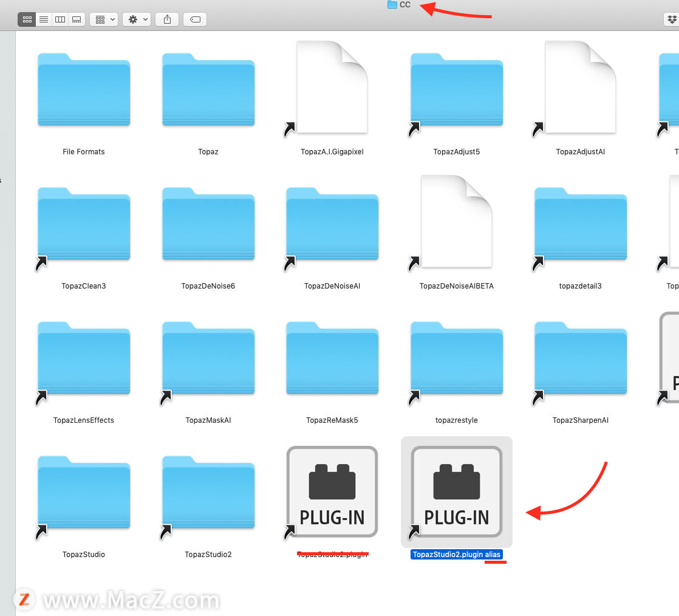Image resolution: width=679 pixels, height=616 pixels.
Task: Select the Topaz folder
Action: 208,90
